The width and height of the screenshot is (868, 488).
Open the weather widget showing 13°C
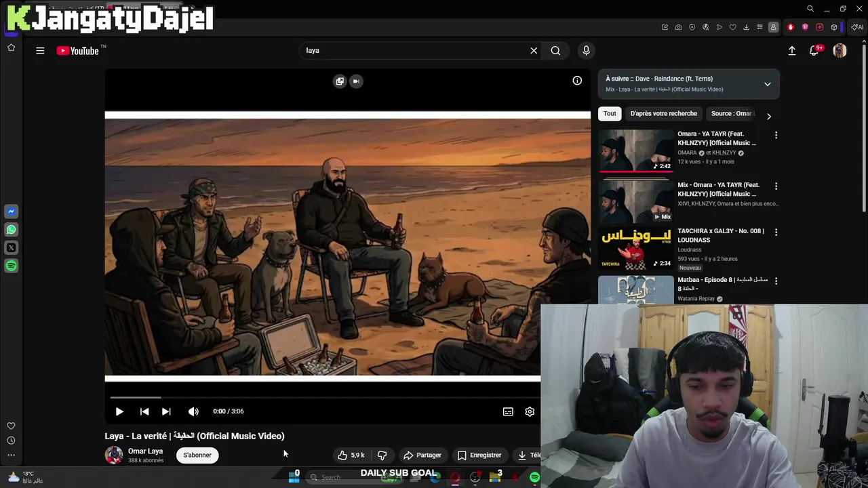coord(24,477)
